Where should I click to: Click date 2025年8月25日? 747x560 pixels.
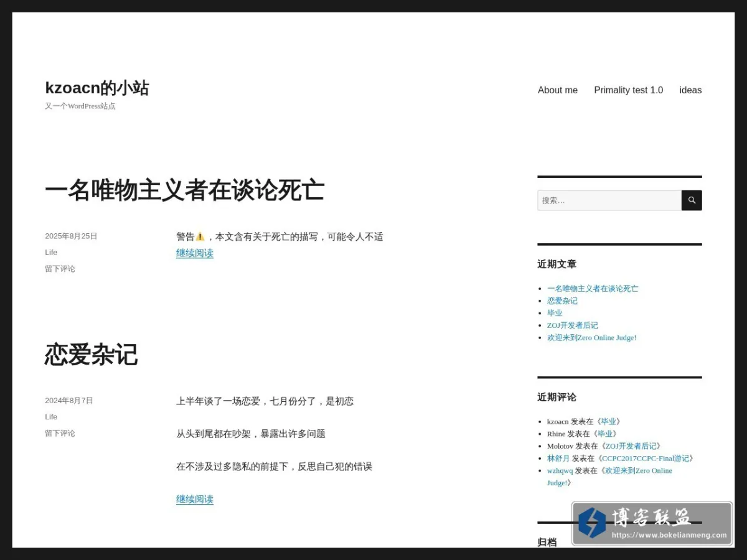tap(71, 236)
